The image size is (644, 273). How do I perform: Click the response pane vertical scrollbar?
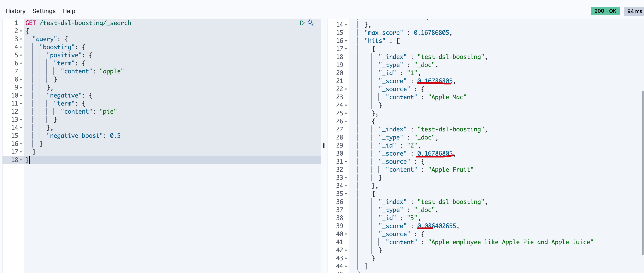click(x=642, y=173)
